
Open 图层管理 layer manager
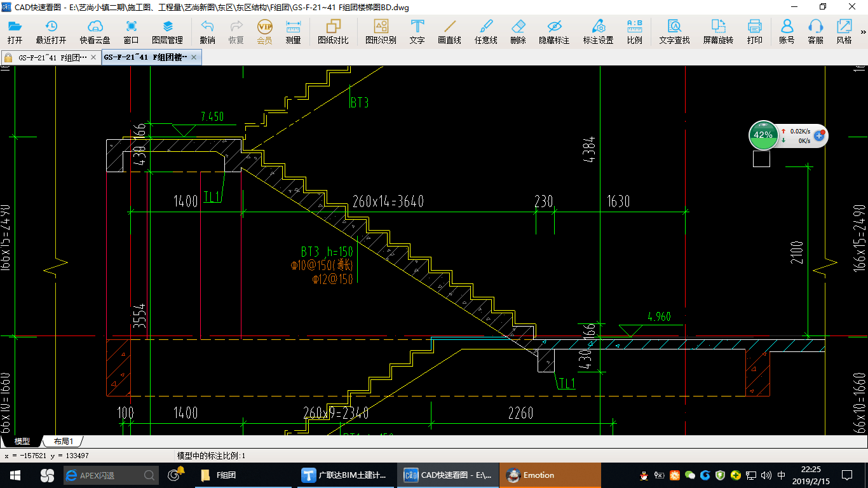click(167, 32)
